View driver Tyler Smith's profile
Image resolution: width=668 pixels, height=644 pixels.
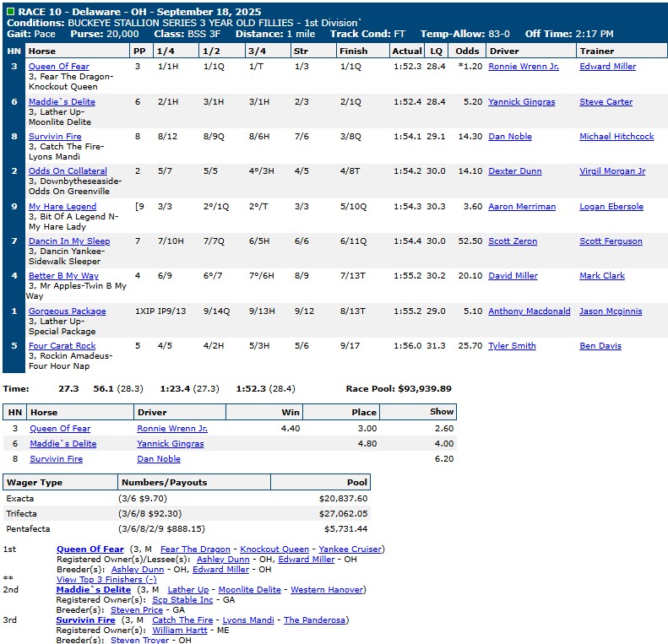(512, 346)
